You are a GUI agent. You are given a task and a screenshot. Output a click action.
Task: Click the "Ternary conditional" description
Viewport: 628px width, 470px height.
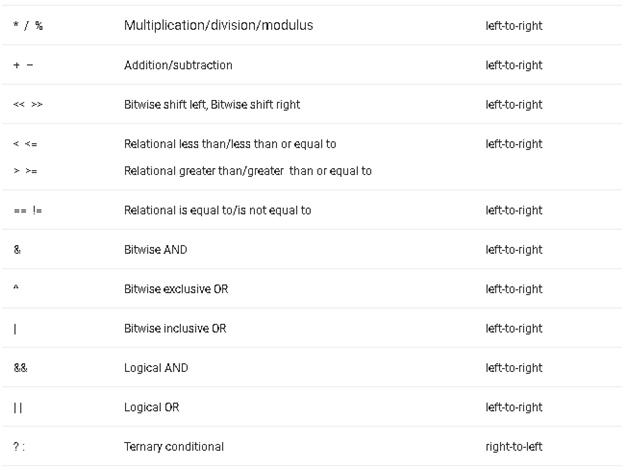(174, 446)
